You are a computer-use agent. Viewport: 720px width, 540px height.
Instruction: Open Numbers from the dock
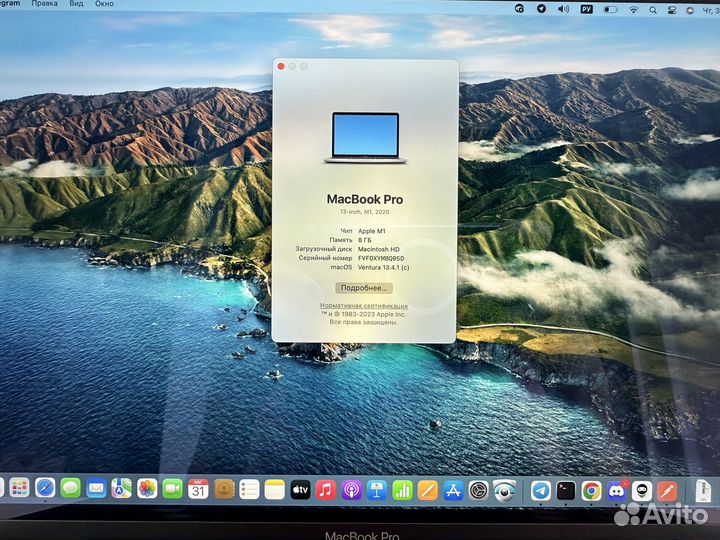pos(402,490)
